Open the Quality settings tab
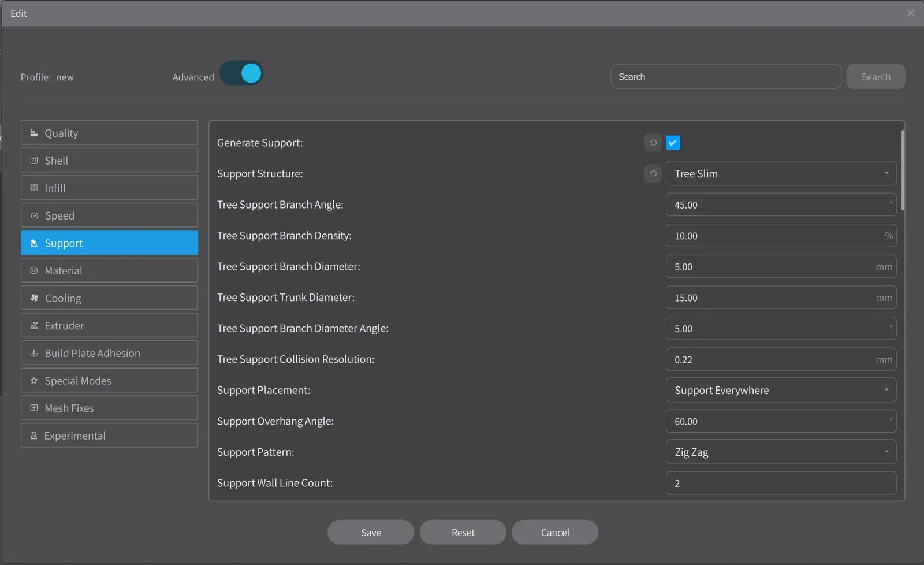The image size is (924, 565). click(x=109, y=133)
